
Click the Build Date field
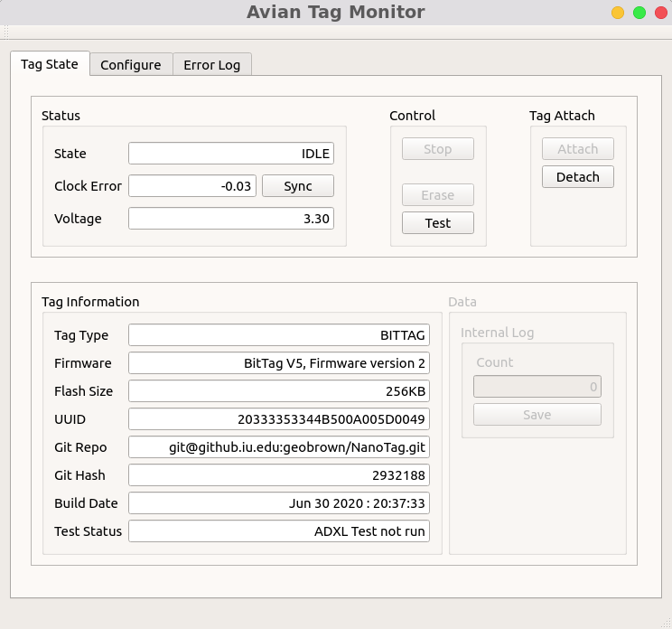279,503
